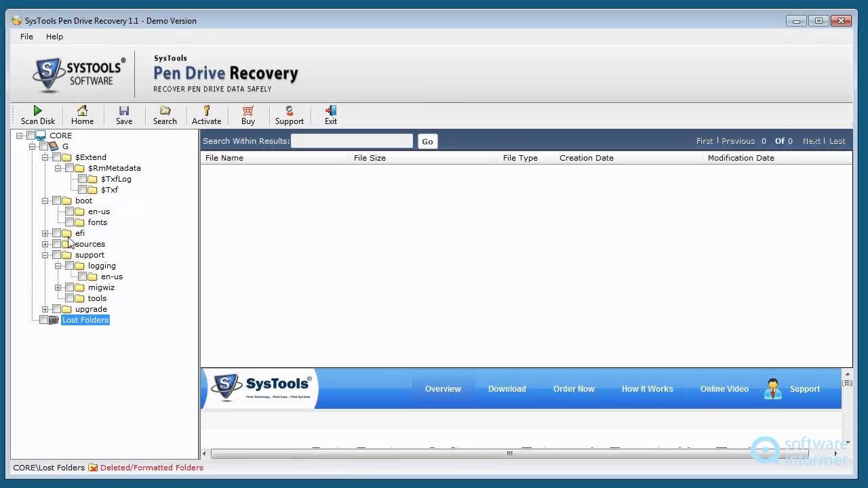868x488 pixels.
Task: Select the CORE computer icon
Action: coord(41,136)
